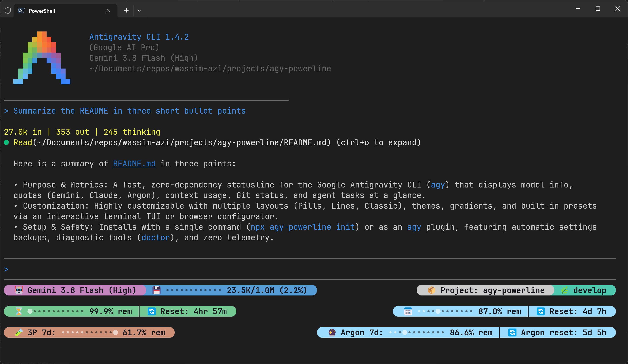The width and height of the screenshot is (628, 364).
Task: Click the 'doctor' highlighted word
Action: [x=155, y=237]
